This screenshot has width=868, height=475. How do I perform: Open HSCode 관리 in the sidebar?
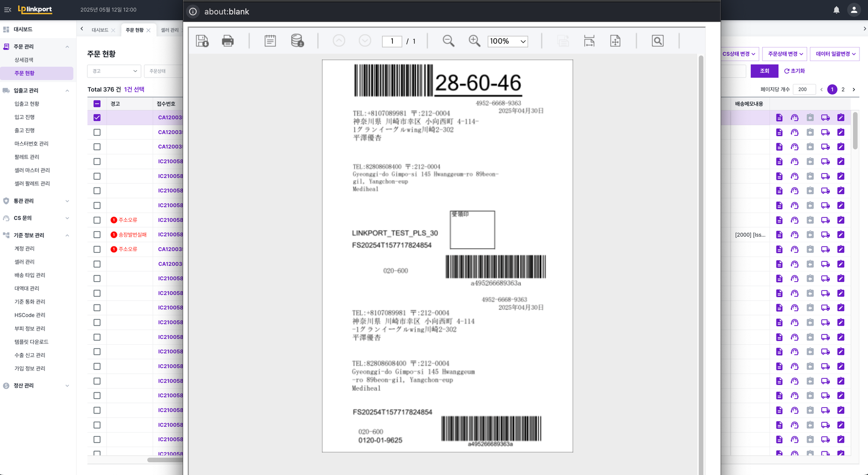point(30,315)
